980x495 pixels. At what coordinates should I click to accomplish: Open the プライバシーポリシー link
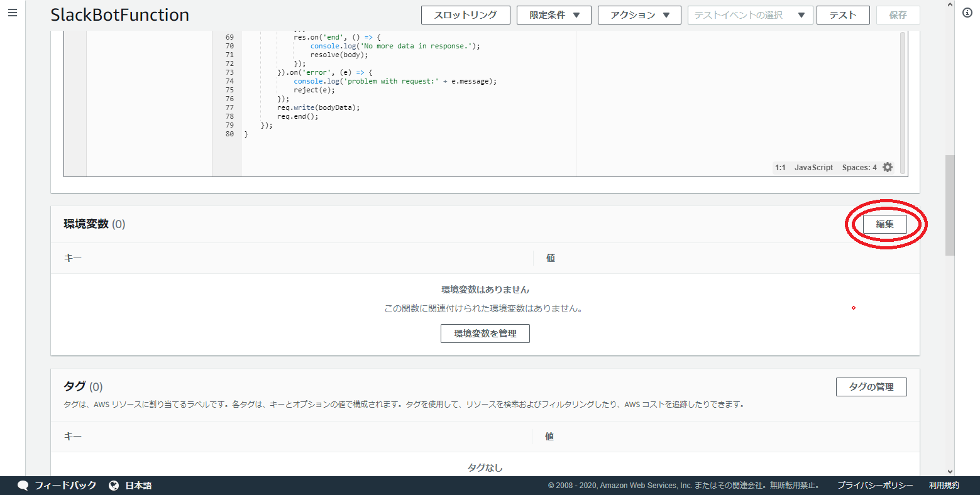coord(875,486)
